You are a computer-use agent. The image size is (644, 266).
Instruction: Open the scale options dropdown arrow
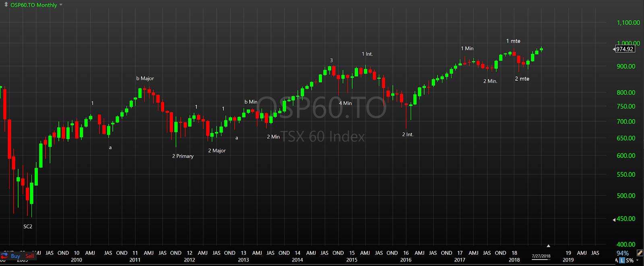(637, 260)
